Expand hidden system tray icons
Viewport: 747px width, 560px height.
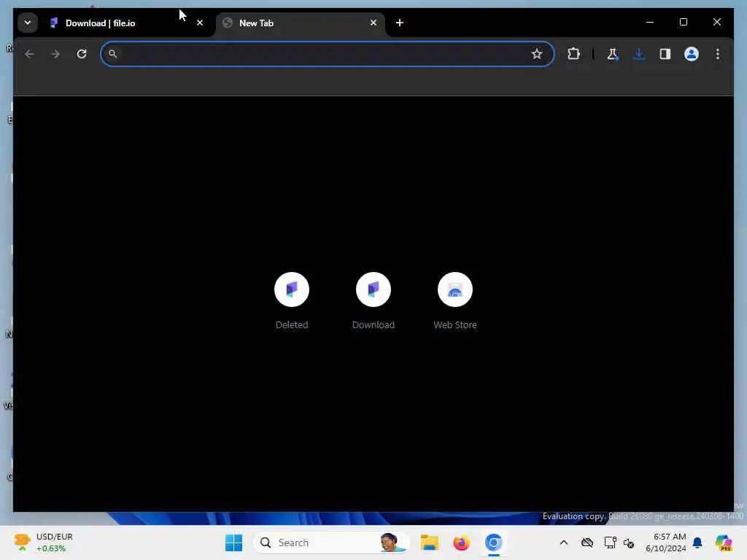click(564, 542)
